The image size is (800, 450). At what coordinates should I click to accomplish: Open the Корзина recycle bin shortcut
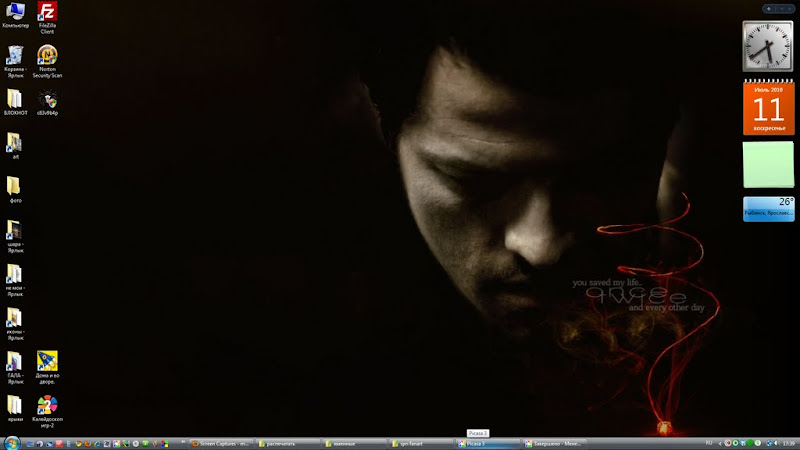point(15,61)
